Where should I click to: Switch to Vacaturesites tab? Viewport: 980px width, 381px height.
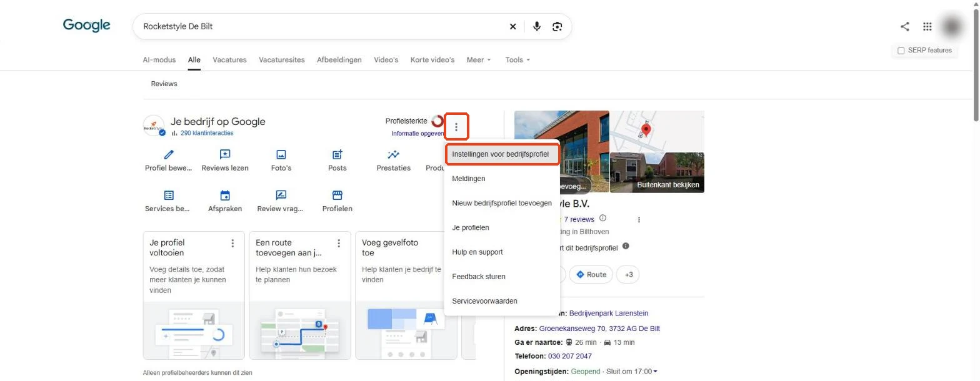[x=282, y=60]
